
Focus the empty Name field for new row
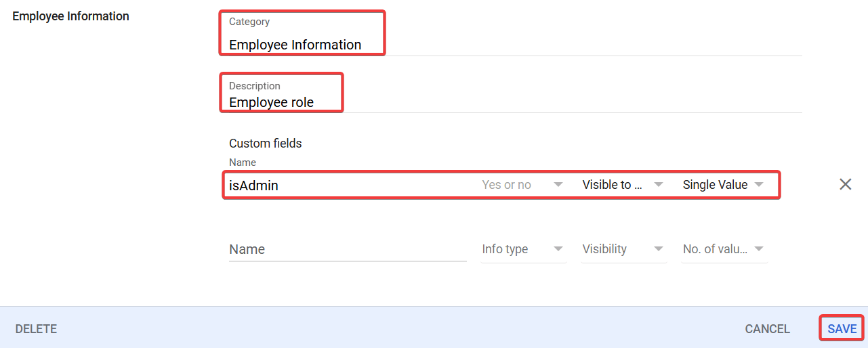pos(347,249)
